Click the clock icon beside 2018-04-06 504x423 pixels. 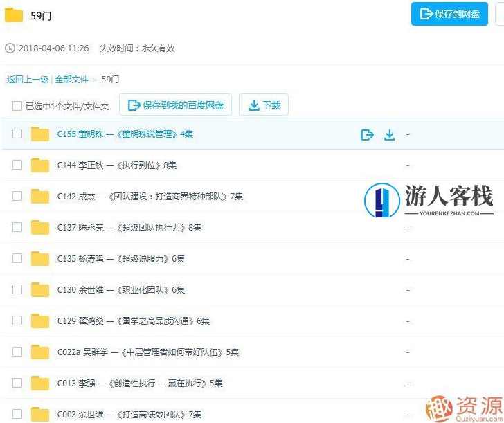click(x=10, y=48)
